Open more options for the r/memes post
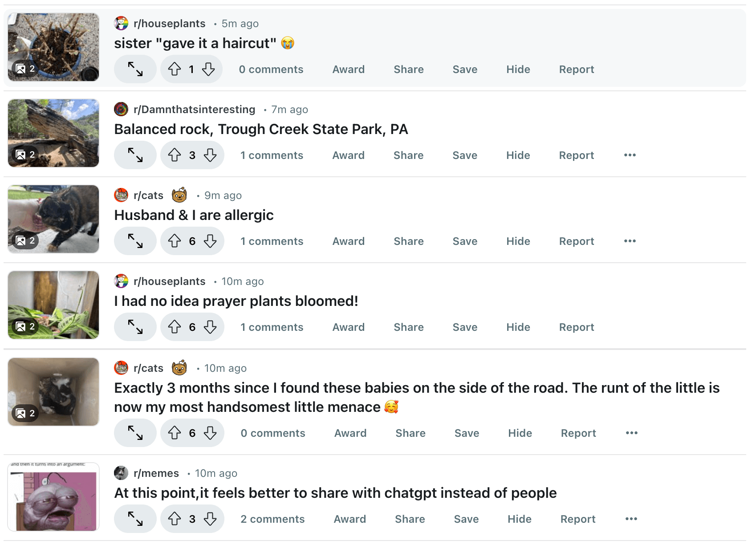This screenshot has width=756, height=545. (631, 519)
